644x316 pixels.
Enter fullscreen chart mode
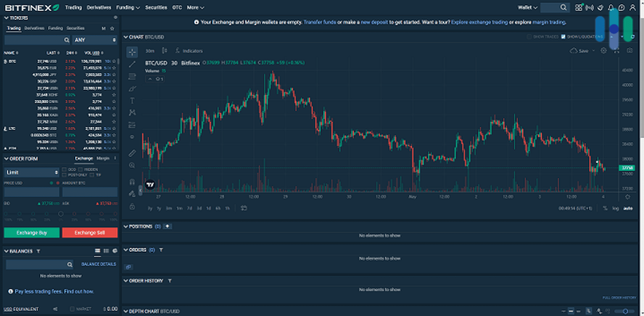click(617, 51)
